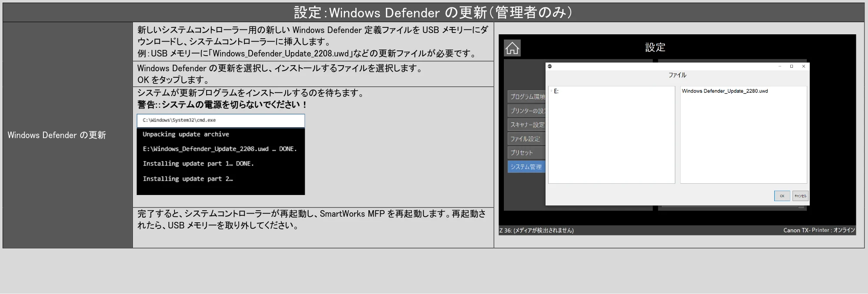
Task: Click the cmd.exe window title bar
Action: (220, 120)
